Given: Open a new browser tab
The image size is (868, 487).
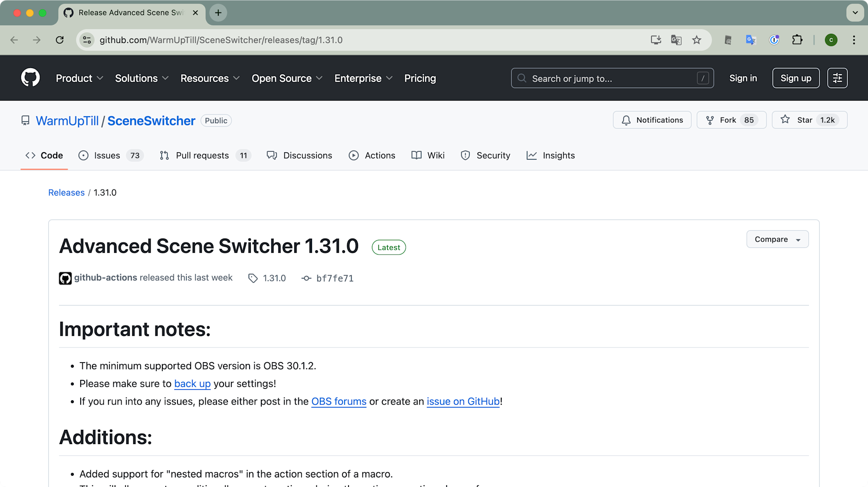Looking at the screenshot, I should [218, 13].
